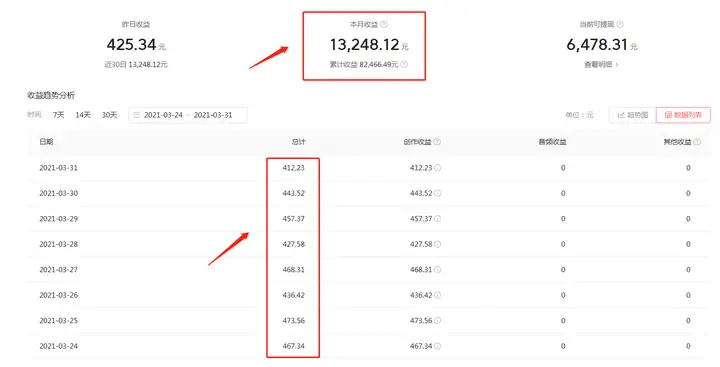The height and width of the screenshot is (367, 720).
Task: Select the 14天 time range
Action: pyautogui.click(x=83, y=115)
